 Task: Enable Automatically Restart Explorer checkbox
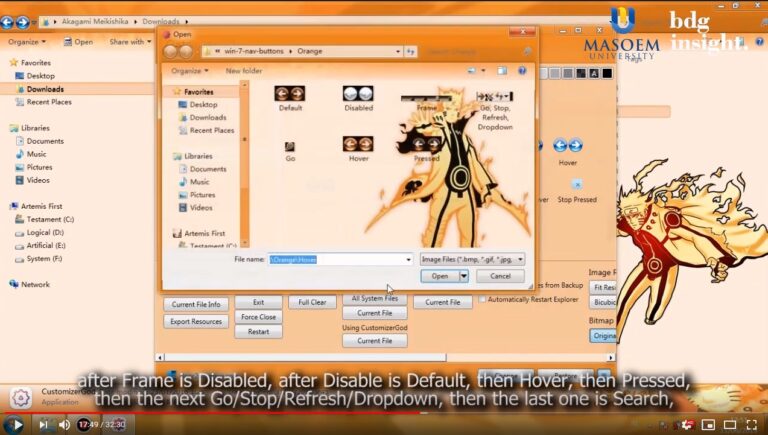(482, 300)
